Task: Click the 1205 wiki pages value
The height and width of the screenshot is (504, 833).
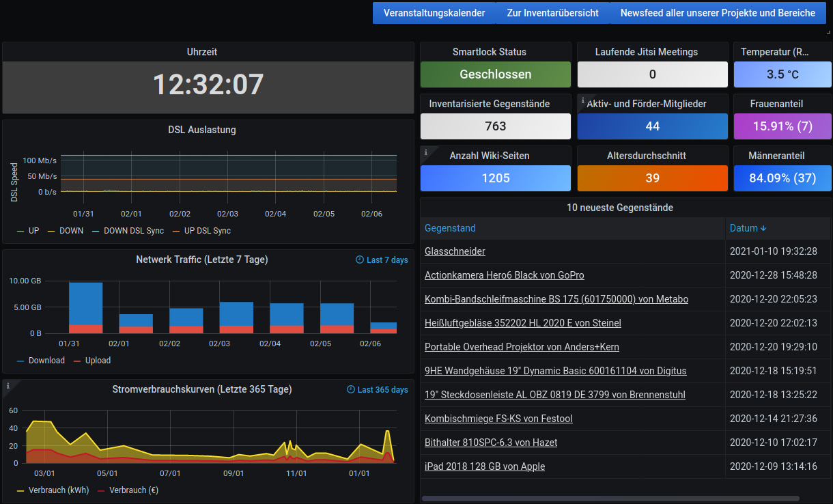Action: [x=496, y=178]
